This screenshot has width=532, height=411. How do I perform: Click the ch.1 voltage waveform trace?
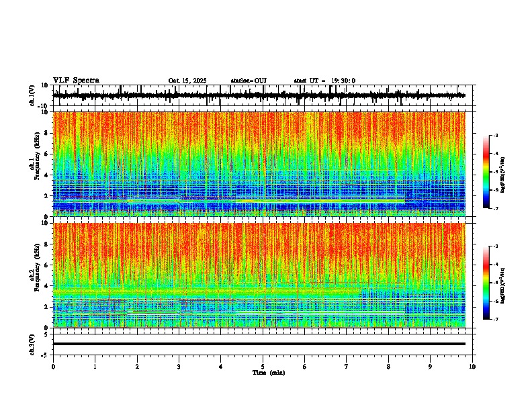tap(259, 95)
